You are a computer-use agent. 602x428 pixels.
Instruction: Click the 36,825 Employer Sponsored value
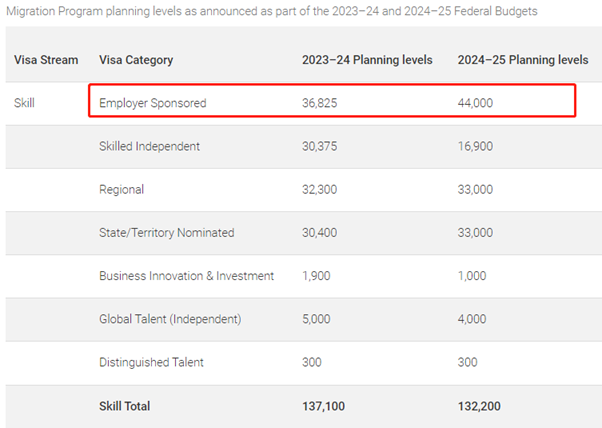tap(321, 103)
